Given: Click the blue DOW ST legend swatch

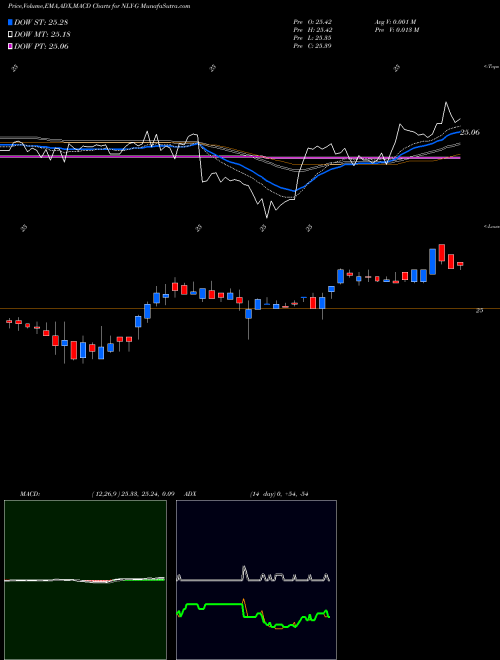Looking at the screenshot, I should point(11,22).
